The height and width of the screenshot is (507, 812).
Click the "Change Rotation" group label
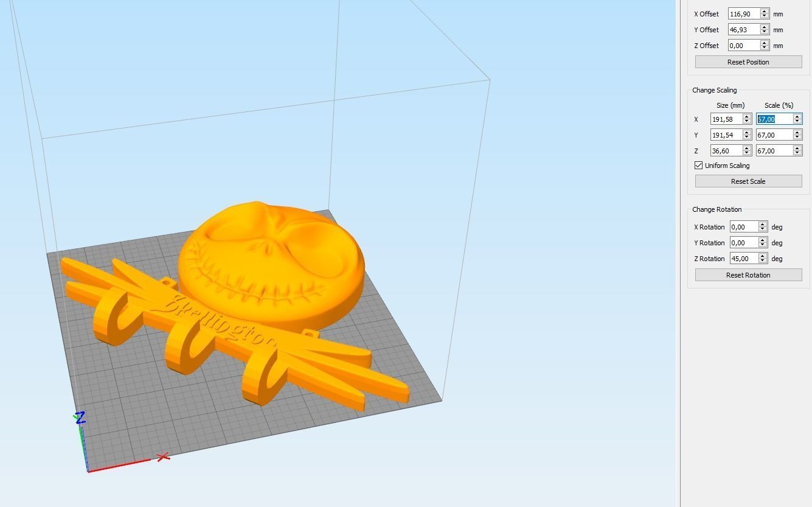pyautogui.click(x=717, y=209)
